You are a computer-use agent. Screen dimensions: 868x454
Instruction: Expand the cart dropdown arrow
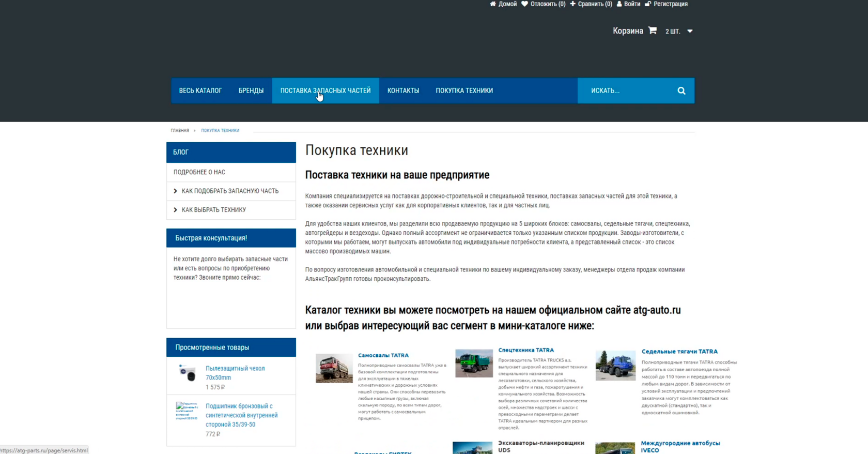690,31
